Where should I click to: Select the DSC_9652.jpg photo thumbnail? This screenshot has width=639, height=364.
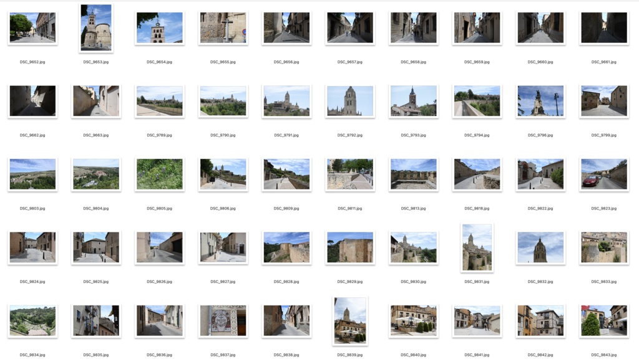pos(32,27)
